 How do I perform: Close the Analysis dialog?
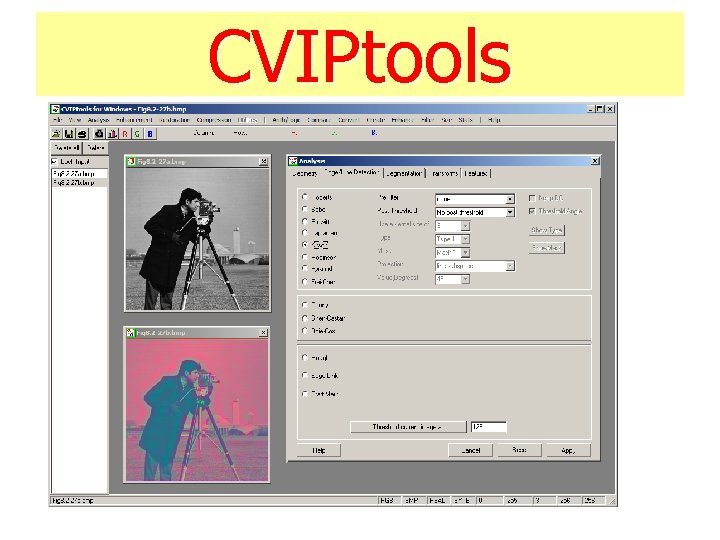595,161
